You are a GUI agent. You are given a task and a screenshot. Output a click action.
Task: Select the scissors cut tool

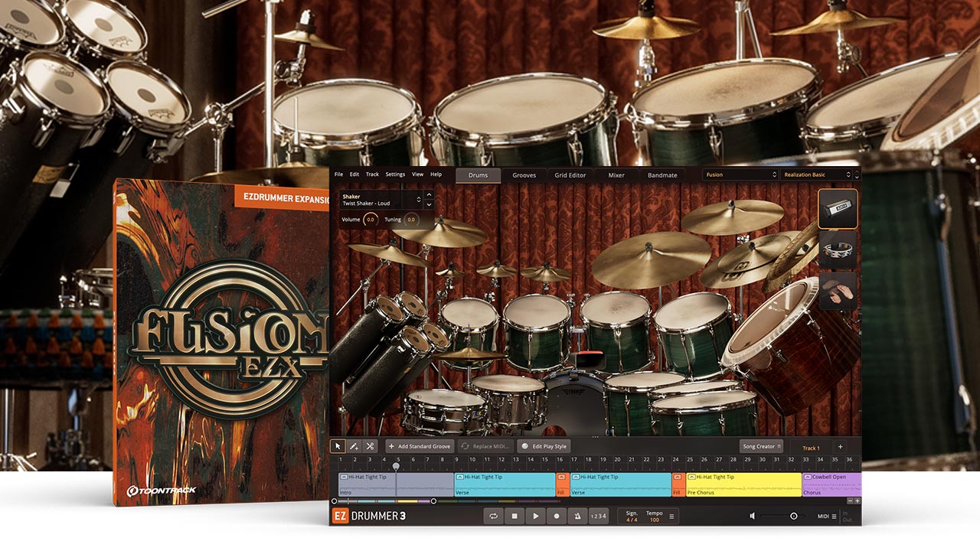coord(370,446)
